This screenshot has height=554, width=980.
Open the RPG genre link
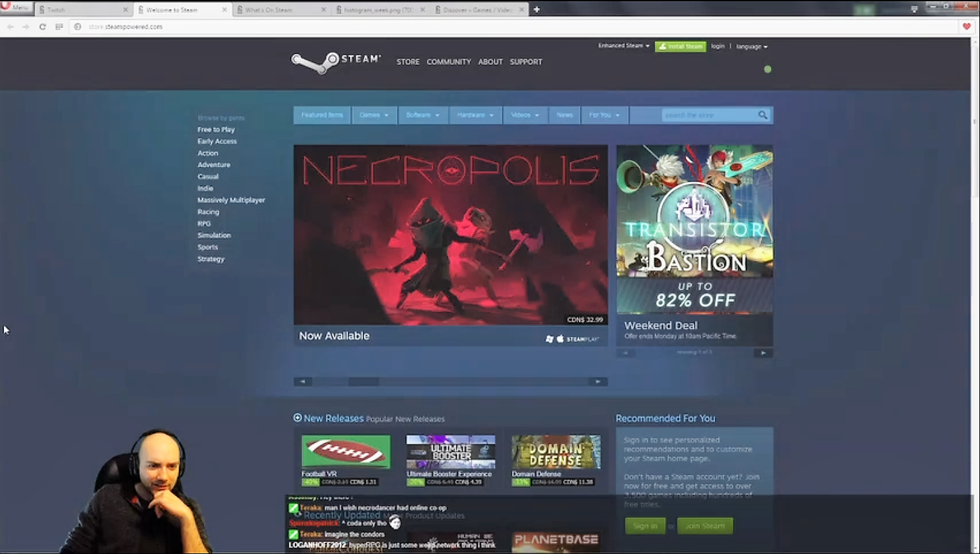204,224
